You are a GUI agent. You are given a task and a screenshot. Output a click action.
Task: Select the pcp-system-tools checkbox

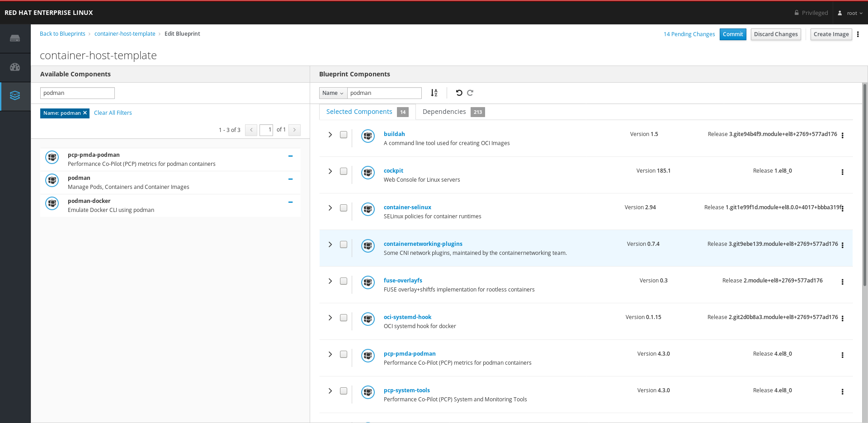(x=344, y=391)
